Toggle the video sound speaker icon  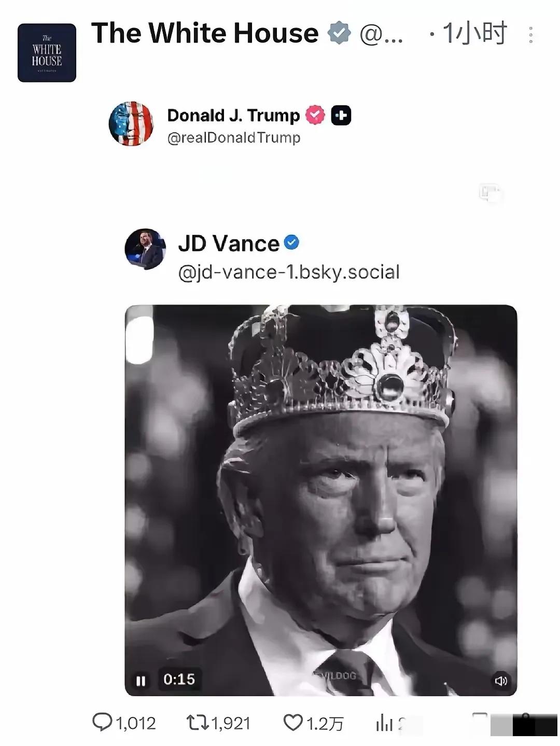pyautogui.click(x=500, y=681)
